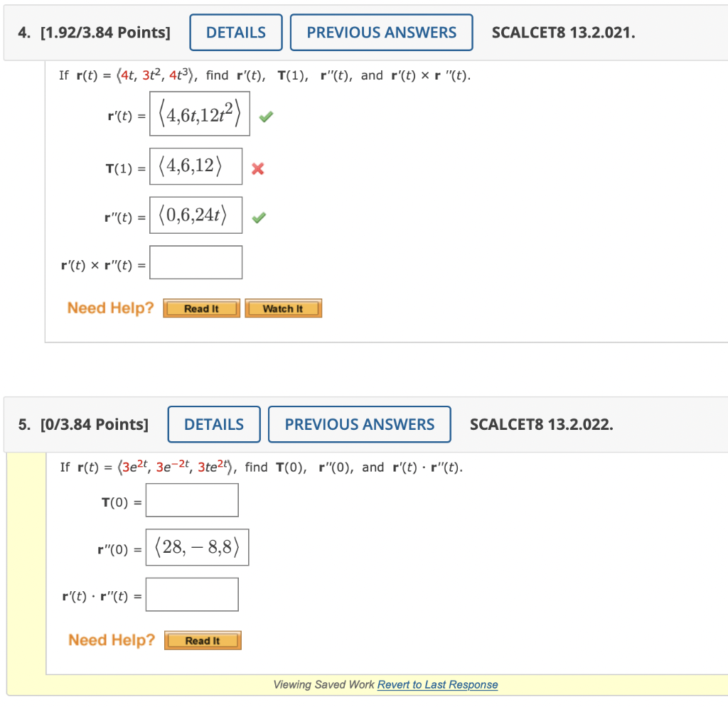The image size is (728, 707).
Task: Click the Read It icon for problem 5
Action: (202, 640)
